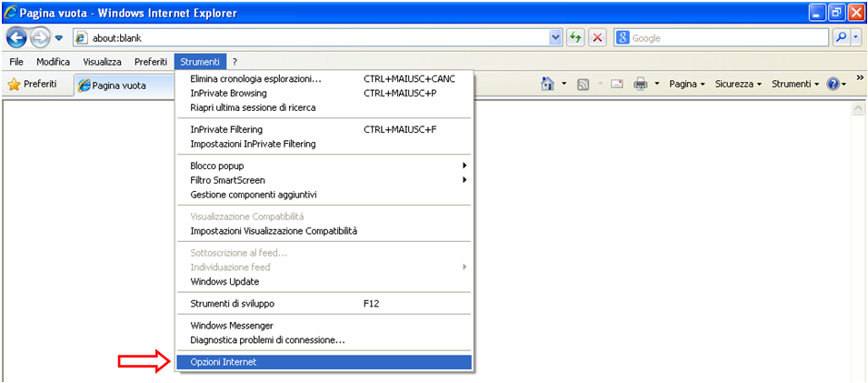The image size is (868, 383).
Task: Open Gestione componenti aggiuntivi
Action: (x=324, y=195)
